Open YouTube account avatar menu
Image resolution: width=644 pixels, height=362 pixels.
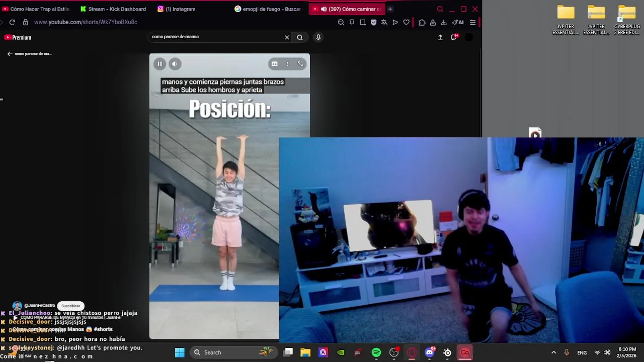468,38
